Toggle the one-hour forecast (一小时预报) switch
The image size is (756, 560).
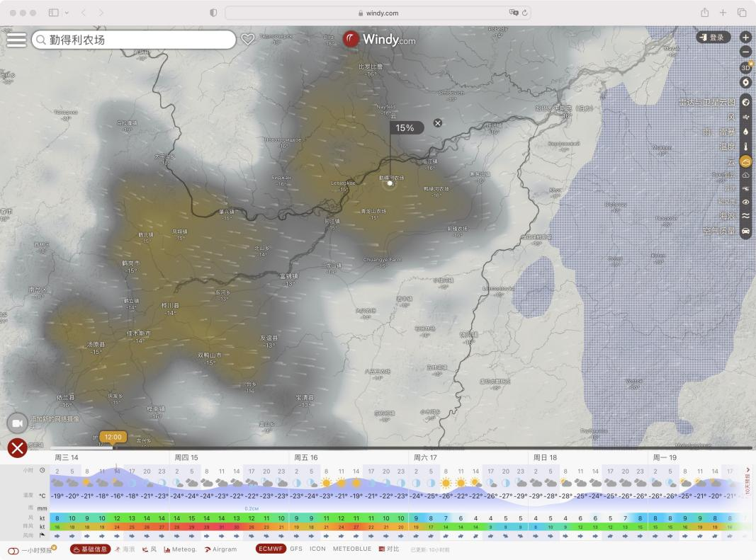click(x=13, y=550)
